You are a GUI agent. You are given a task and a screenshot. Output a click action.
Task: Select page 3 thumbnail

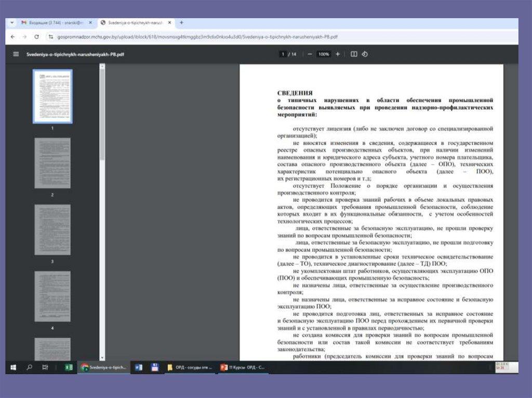[52, 229]
